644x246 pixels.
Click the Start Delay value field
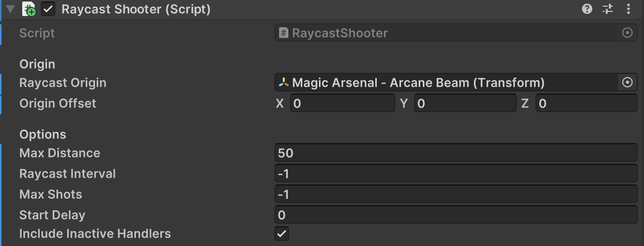pyautogui.click(x=456, y=215)
